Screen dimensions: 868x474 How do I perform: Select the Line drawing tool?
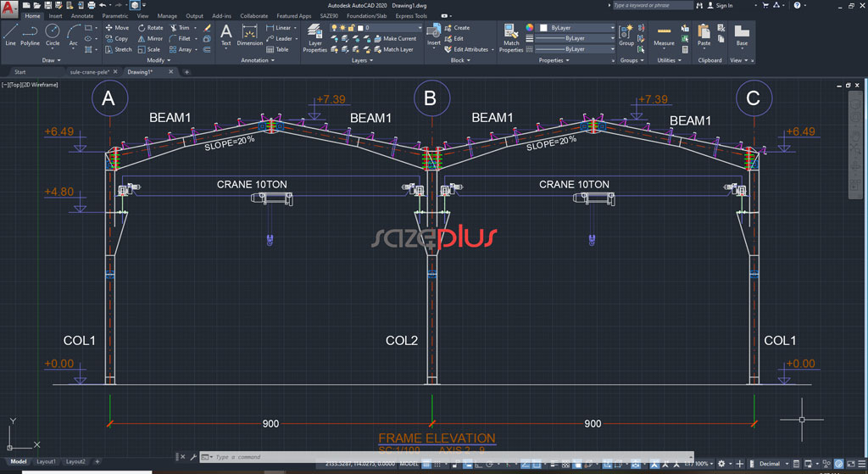[10, 34]
